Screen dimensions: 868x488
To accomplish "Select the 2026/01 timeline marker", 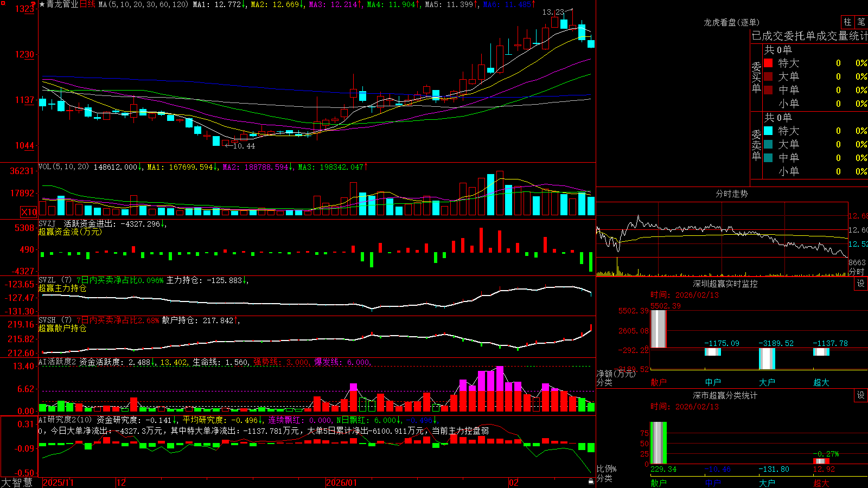I will pyautogui.click(x=341, y=483).
